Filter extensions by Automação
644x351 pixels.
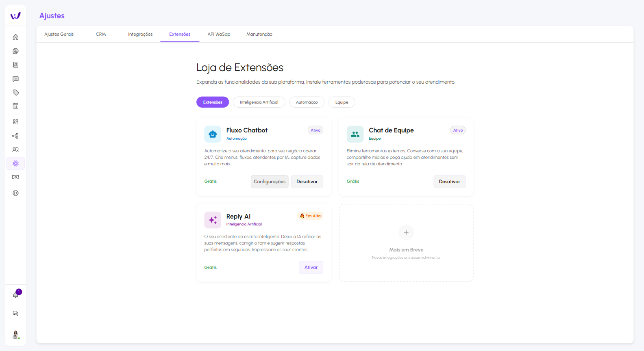307,102
